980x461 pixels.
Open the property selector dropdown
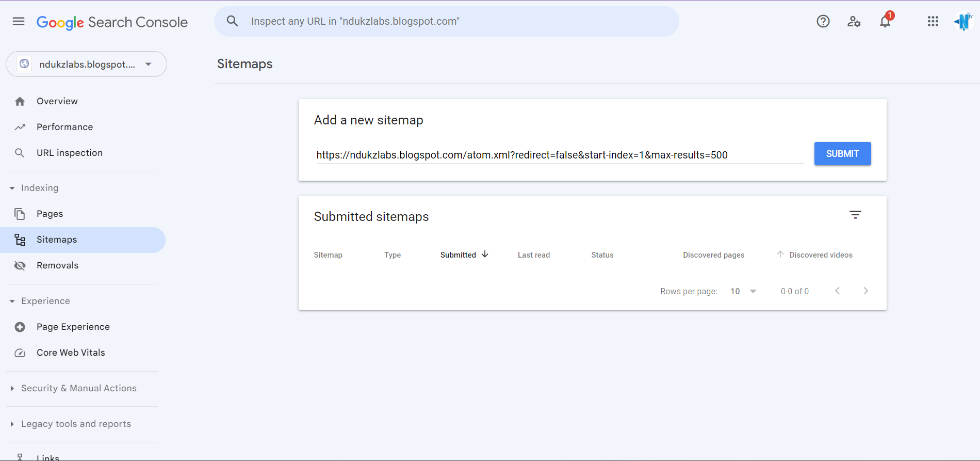point(86,64)
